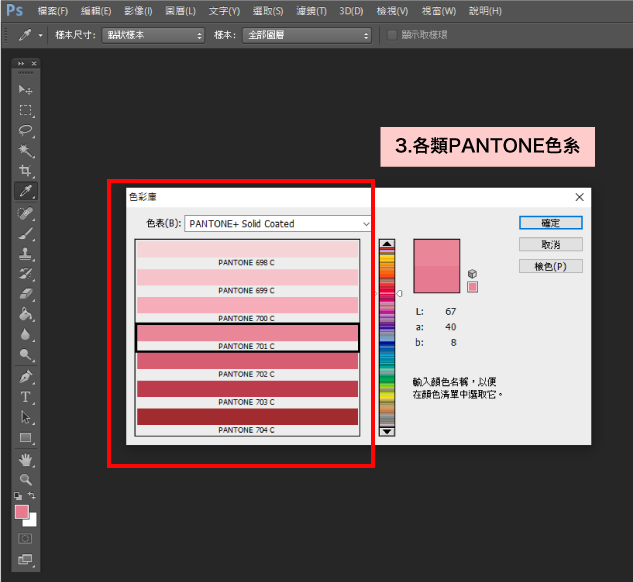The image size is (633, 582).
Task: Select the Move tool
Action: point(25,90)
